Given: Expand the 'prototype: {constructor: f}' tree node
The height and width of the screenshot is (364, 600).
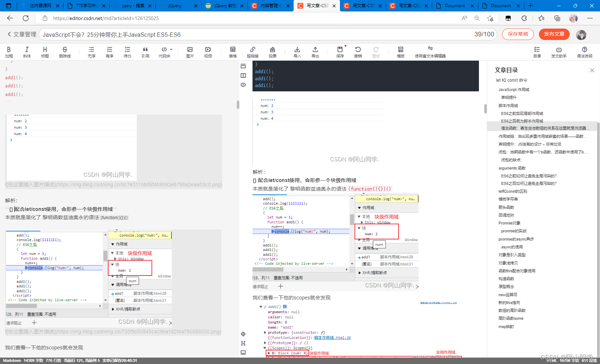Looking at the screenshot, I should point(265,333).
